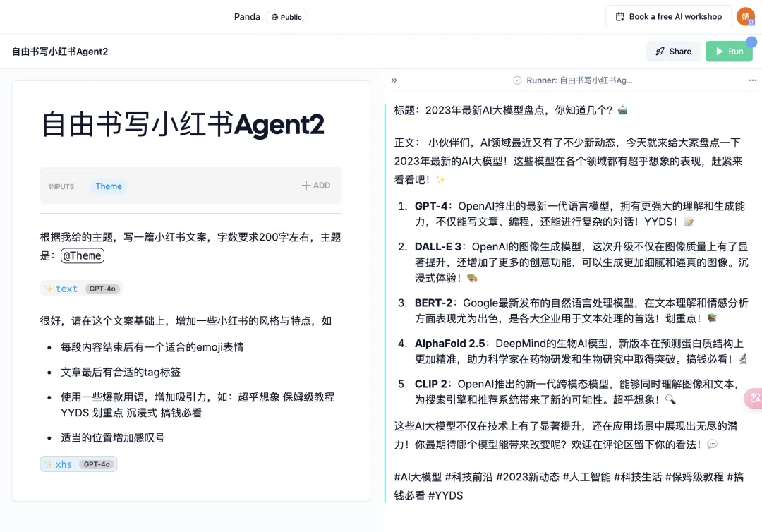
Task: Click the paragraph starting with 很好，请在这个文案基础上
Action: click(186, 320)
